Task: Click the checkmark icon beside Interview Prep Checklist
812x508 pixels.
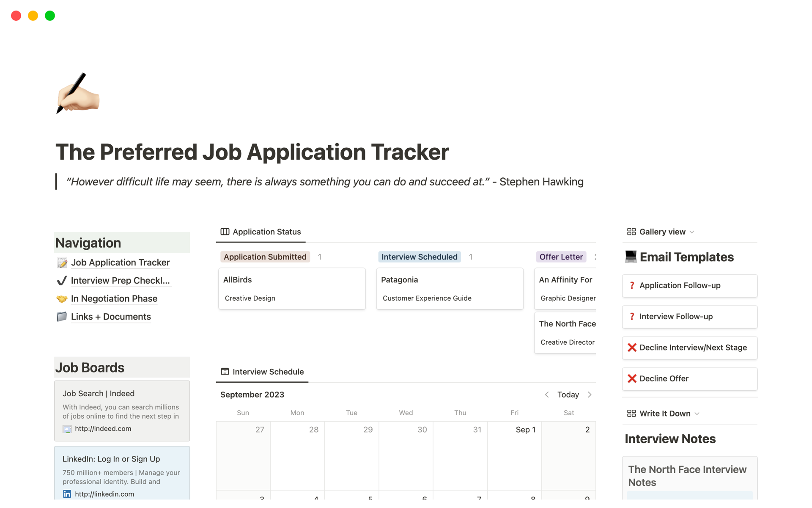Action: click(x=62, y=281)
